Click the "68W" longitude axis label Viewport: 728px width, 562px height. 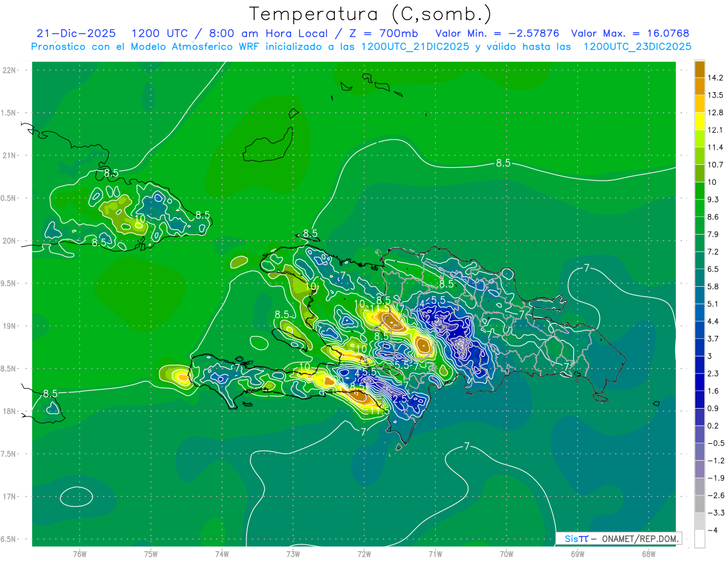coord(649,554)
